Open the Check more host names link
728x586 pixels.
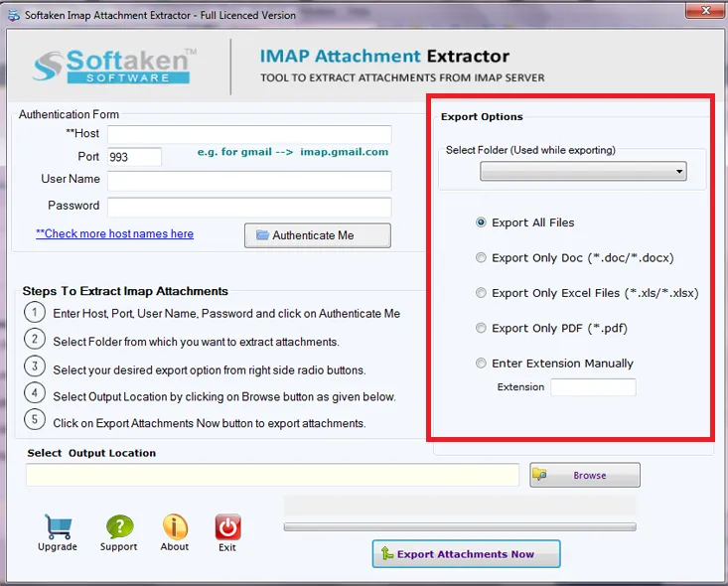coord(114,233)
